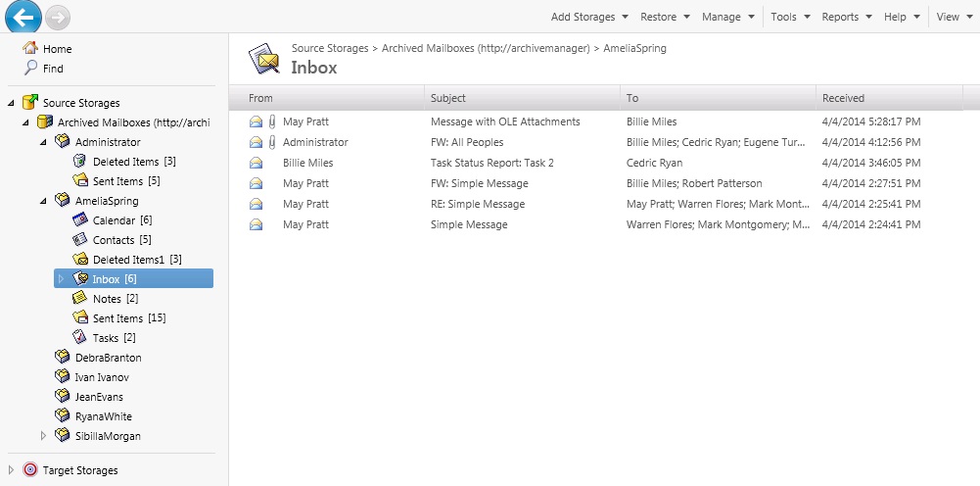Click the Deleted Items1 folder icon
Screen dimensions: 980x486
coord(79,259)
